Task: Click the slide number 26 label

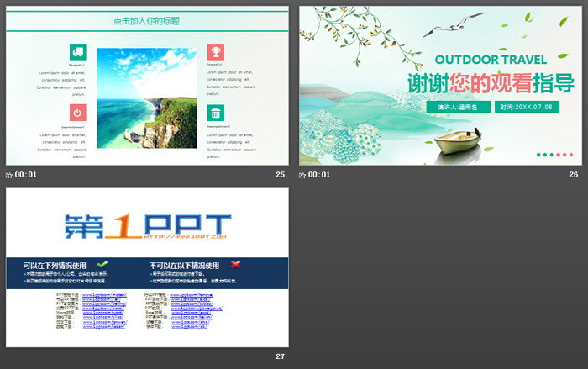Action: pyautogui.click(x=574, y=175)
